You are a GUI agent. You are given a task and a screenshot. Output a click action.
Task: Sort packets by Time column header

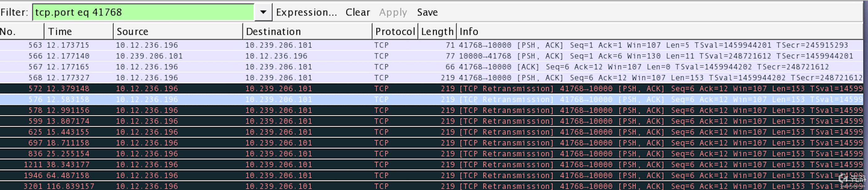click(x=78, y=31)
